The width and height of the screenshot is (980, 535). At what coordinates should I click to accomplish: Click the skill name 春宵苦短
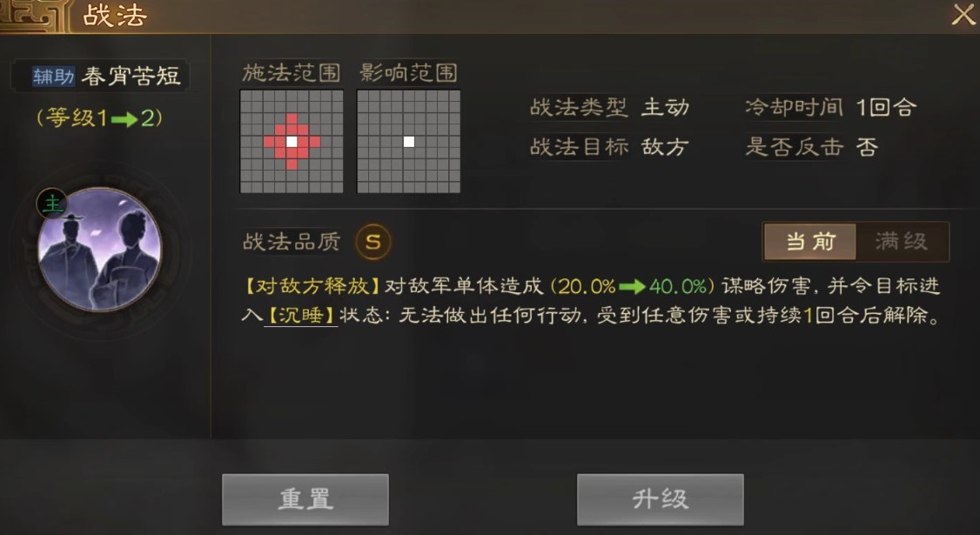(x=131, y=77)
